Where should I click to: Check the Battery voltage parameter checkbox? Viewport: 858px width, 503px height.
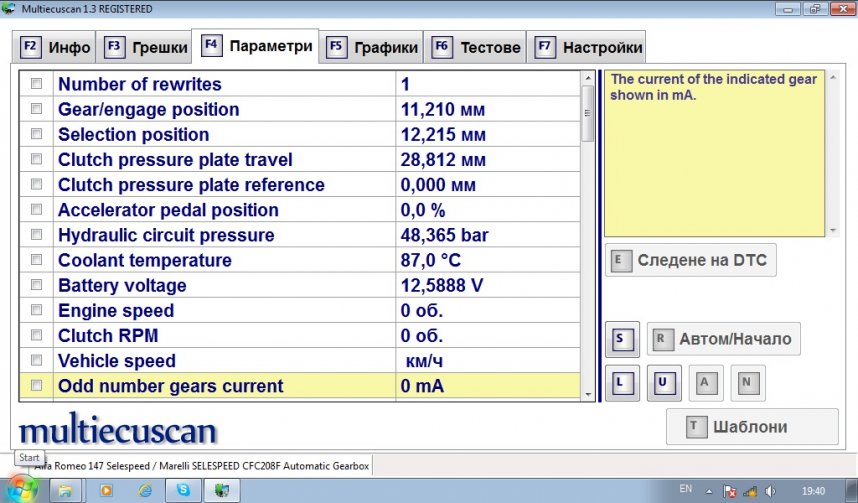coord(37,285)
